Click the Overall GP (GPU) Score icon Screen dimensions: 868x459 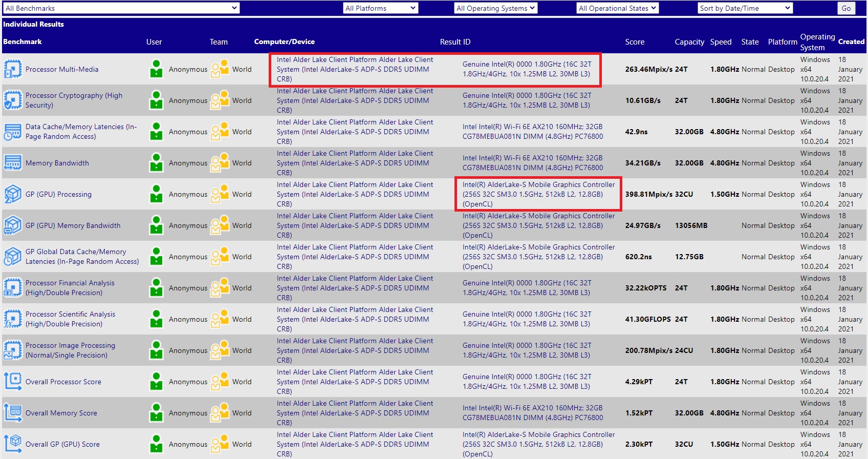coord(13,444)
